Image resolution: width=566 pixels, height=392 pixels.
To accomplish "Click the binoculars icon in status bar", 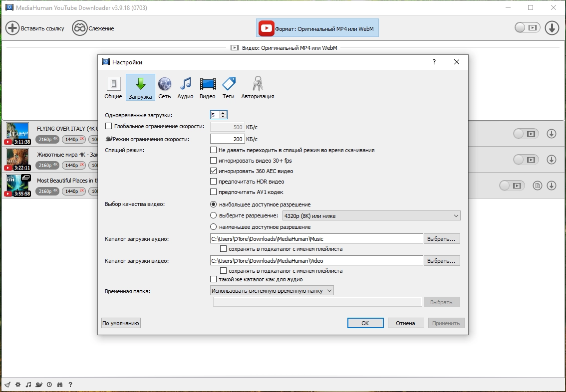I will [60, 385].
